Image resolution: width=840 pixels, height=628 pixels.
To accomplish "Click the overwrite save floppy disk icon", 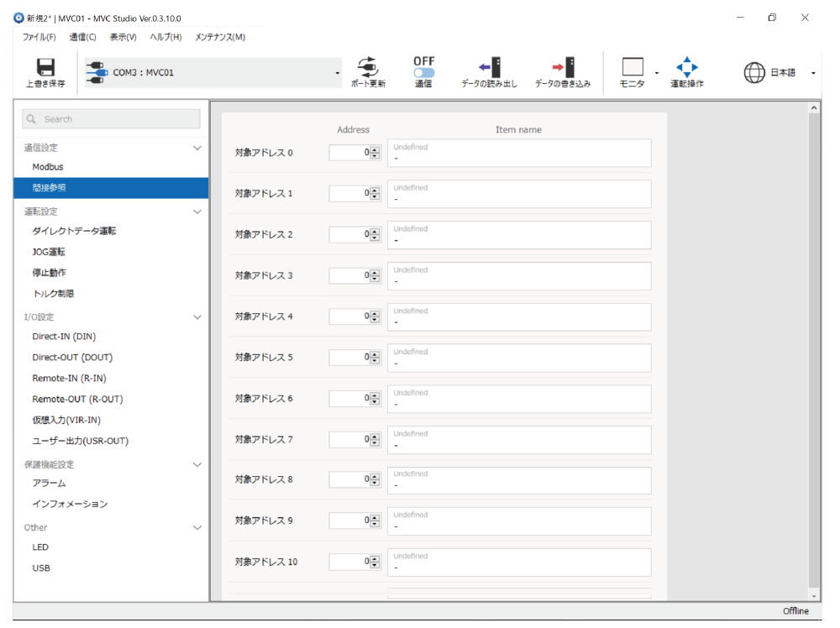I will [45, 67].
